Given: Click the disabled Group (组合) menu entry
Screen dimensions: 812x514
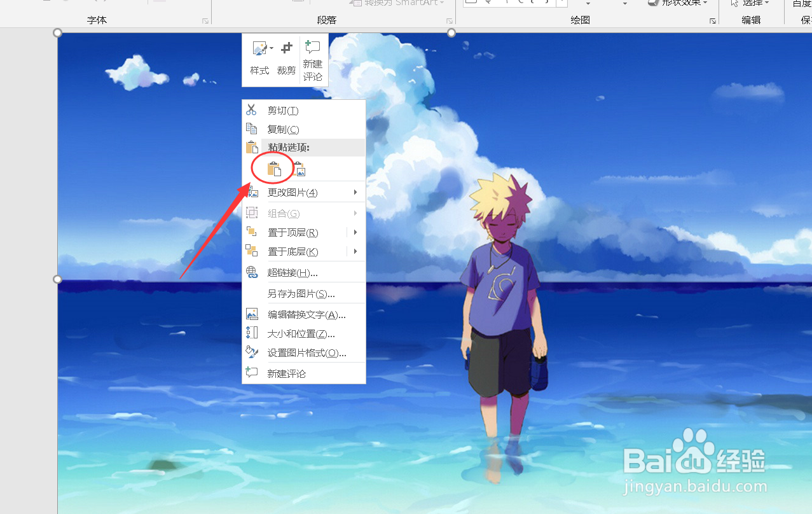Looking at the screenshot, I should 303,213.
